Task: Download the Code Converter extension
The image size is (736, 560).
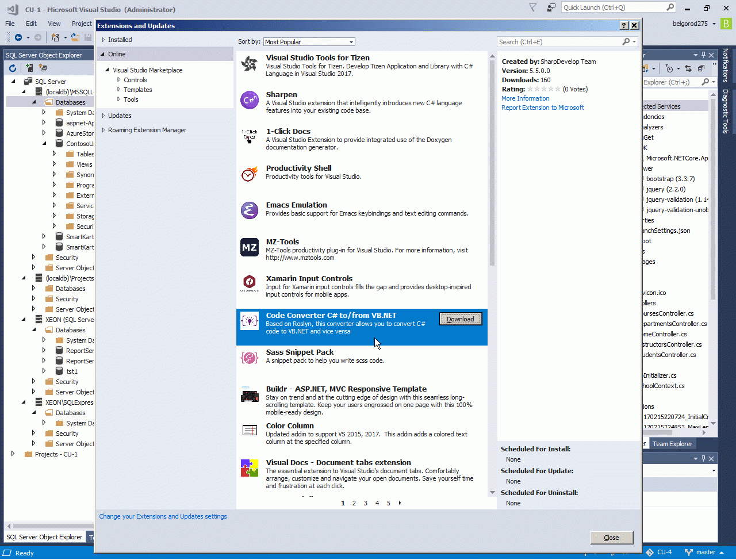Action: pyautogui.click(x=461, y=319)
